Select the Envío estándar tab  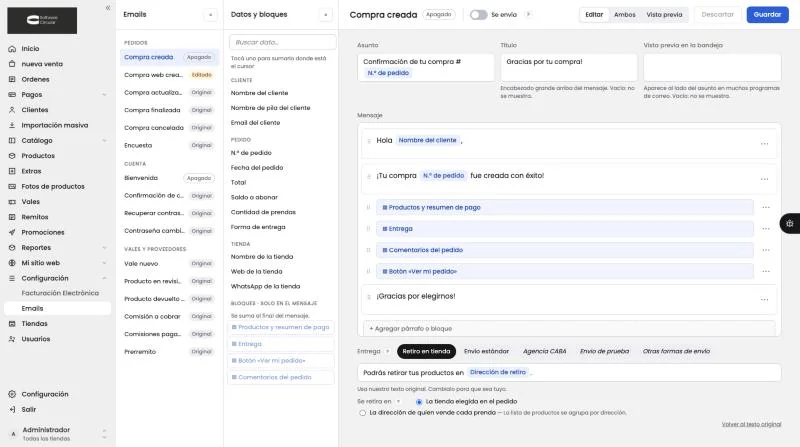(x=486, y=351)
